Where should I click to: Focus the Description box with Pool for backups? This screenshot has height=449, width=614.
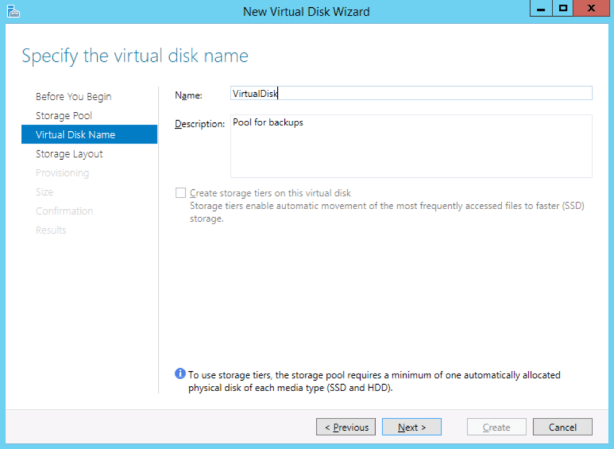tap(410, 145)
